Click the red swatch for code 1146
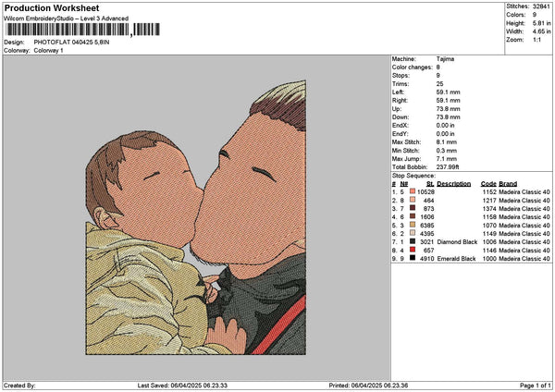555x392 pixels. pos(413,251)
